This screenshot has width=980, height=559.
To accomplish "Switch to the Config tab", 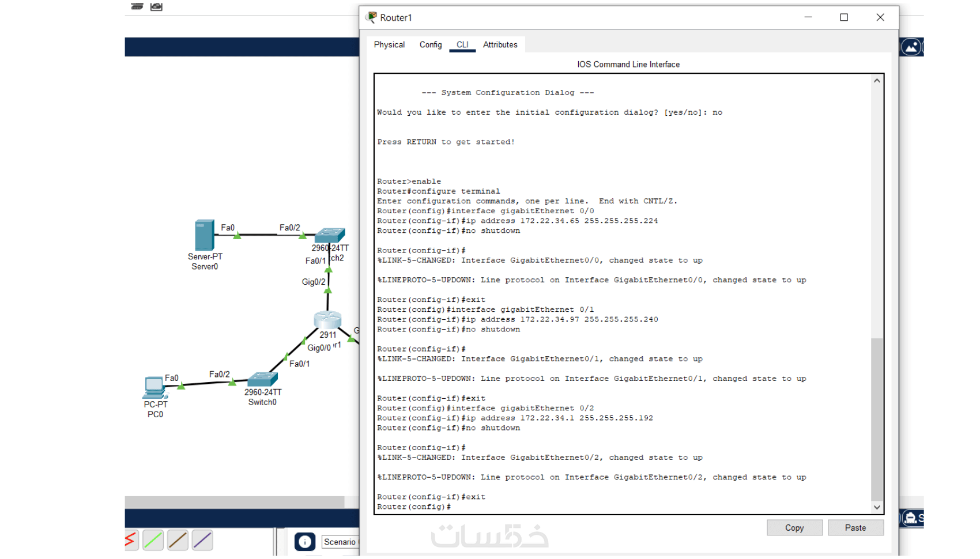I will coord(431,44).
